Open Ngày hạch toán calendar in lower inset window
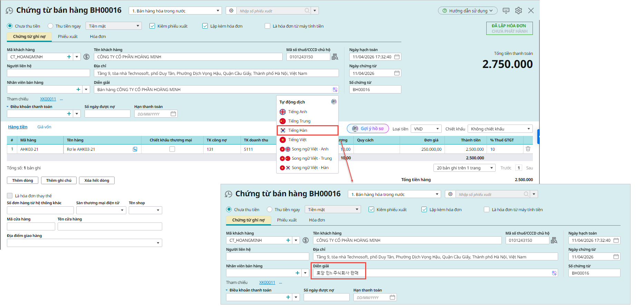This screenshot has height=307, width=644. tap(616, 240)
